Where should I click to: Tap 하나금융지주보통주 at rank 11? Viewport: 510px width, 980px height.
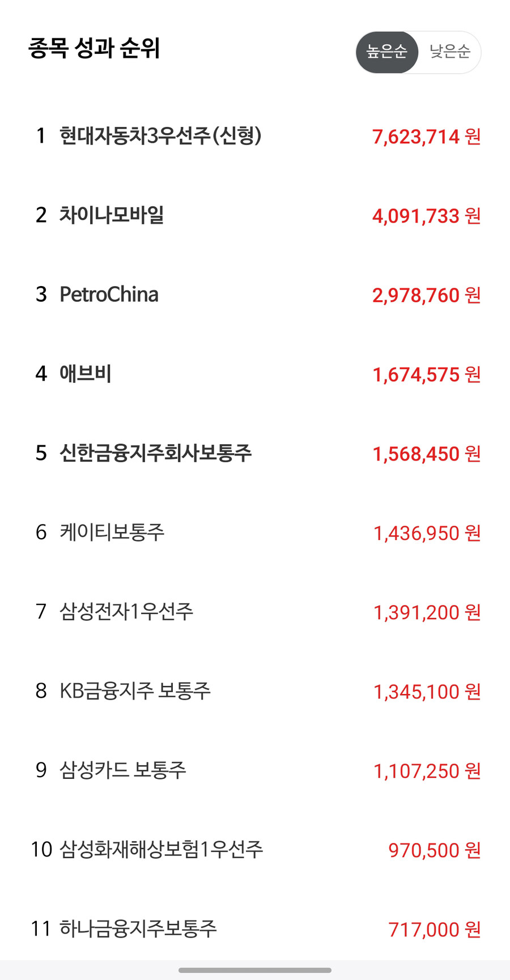(138, 929)
